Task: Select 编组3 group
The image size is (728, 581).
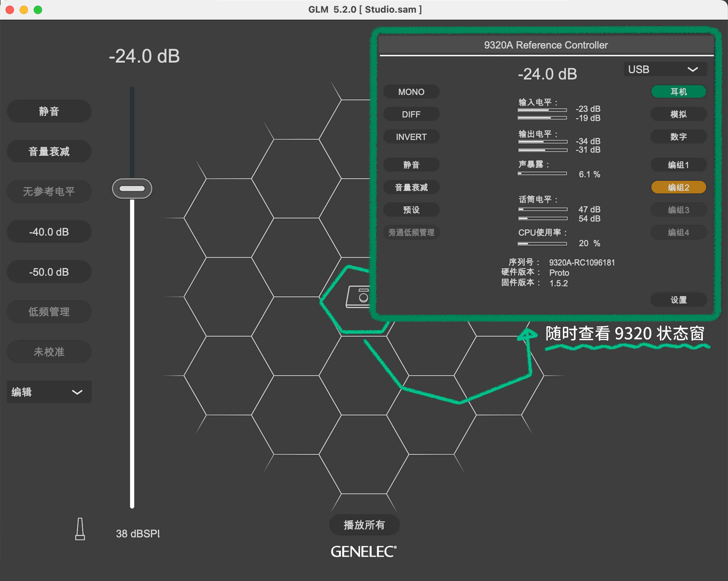Action: pos(678,210)
